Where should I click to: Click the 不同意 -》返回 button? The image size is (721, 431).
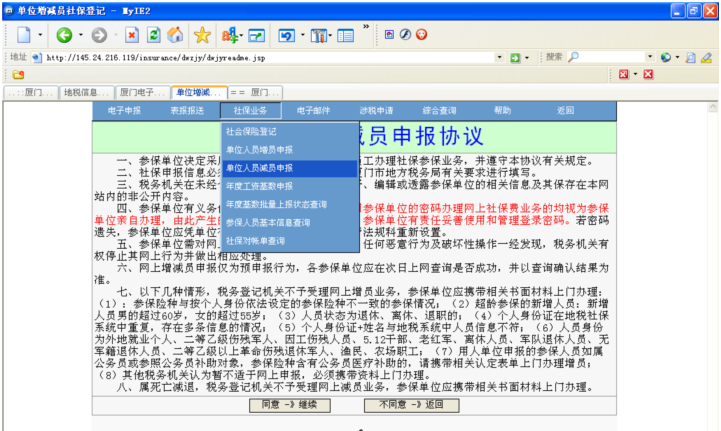tap(412, 405)
